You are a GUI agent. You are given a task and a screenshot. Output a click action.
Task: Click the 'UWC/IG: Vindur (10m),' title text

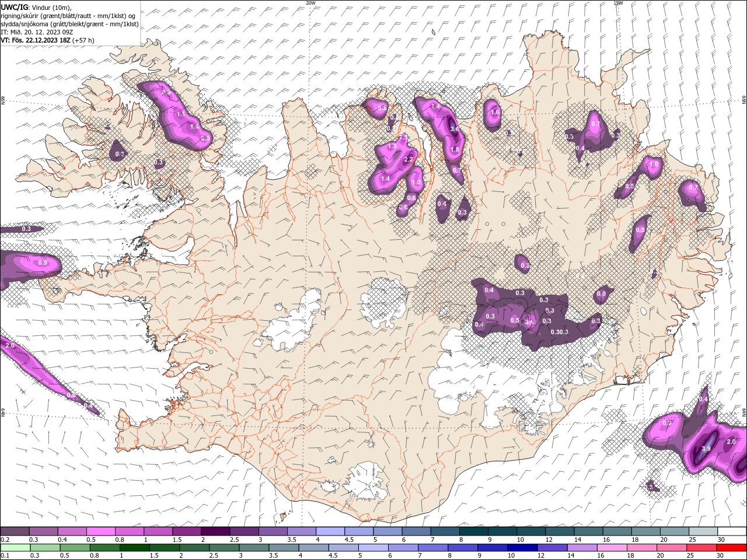click(36, 7)
